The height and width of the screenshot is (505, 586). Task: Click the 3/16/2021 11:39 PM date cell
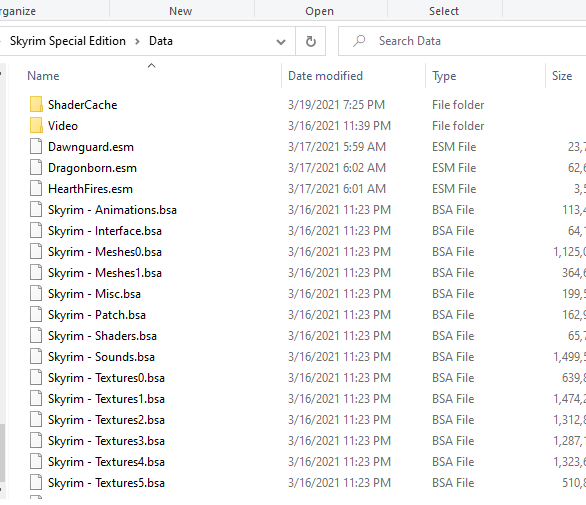[339, 126]
